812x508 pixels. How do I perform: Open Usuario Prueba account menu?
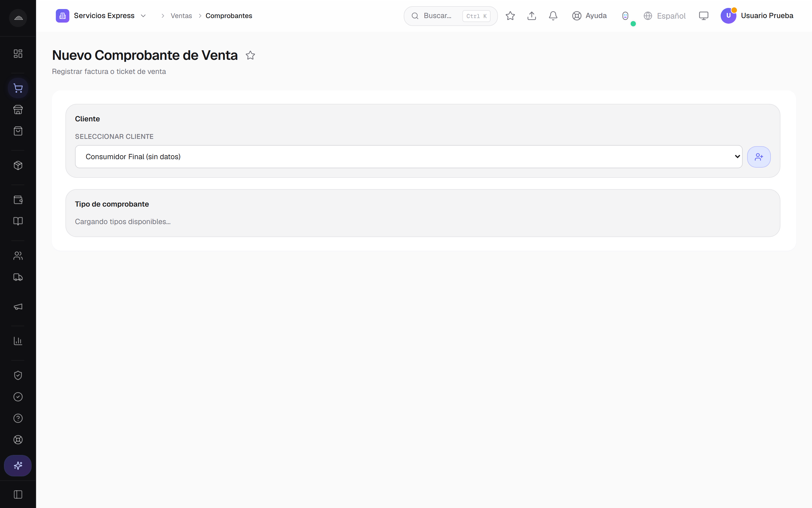tap(757, 16)
